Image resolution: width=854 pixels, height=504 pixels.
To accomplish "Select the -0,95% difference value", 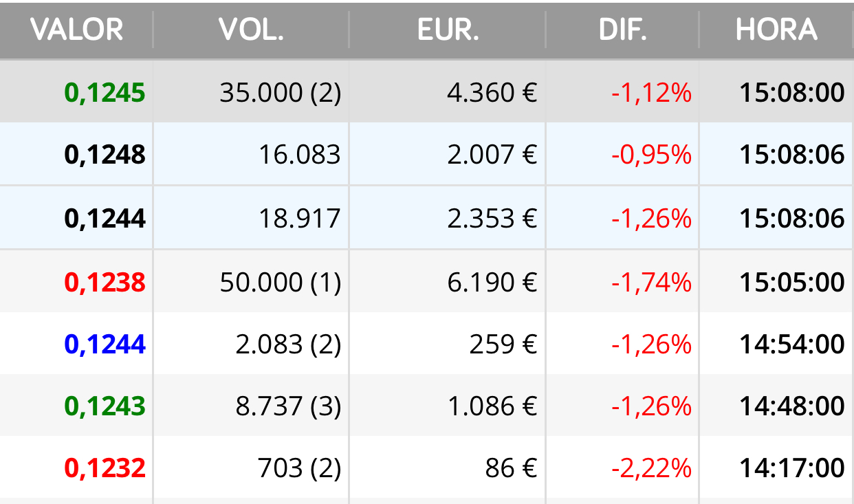I will coord(651,155).
